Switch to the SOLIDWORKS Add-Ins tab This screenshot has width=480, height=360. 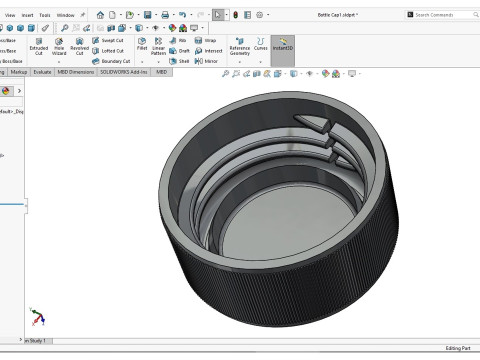pos(124,72)
